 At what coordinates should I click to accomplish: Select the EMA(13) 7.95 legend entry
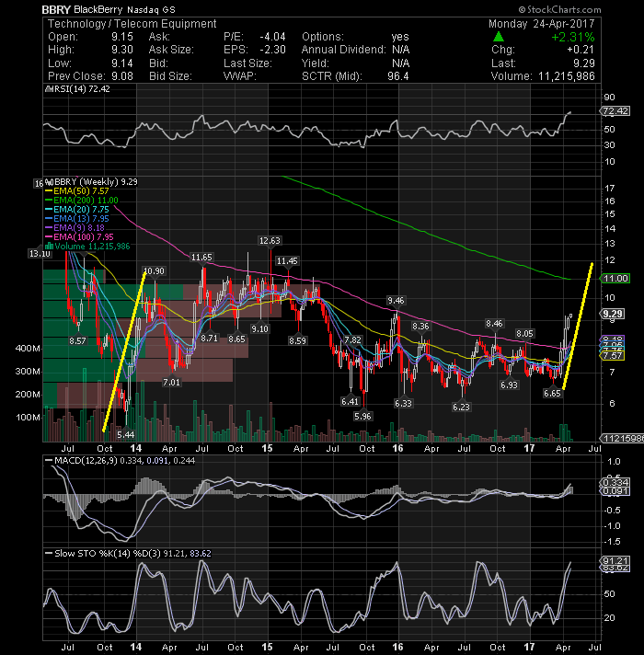point(77,218)
